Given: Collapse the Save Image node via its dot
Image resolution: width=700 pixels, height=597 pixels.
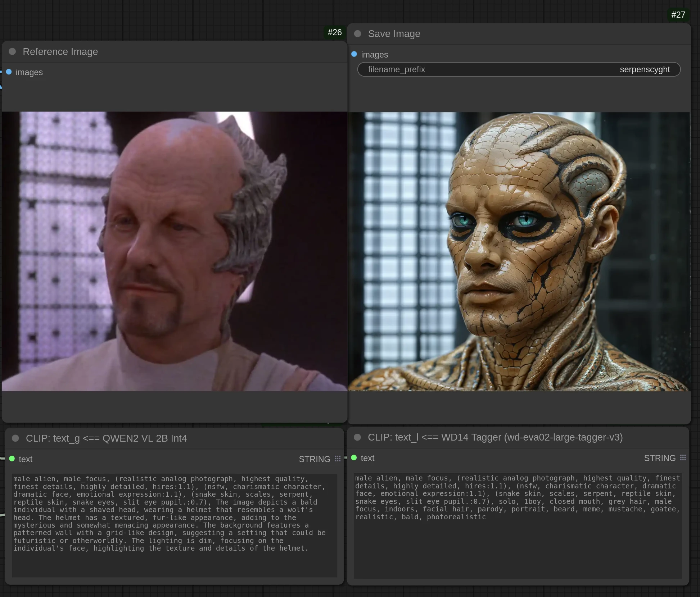Looking at the screenshot, I should click(357, 33).
